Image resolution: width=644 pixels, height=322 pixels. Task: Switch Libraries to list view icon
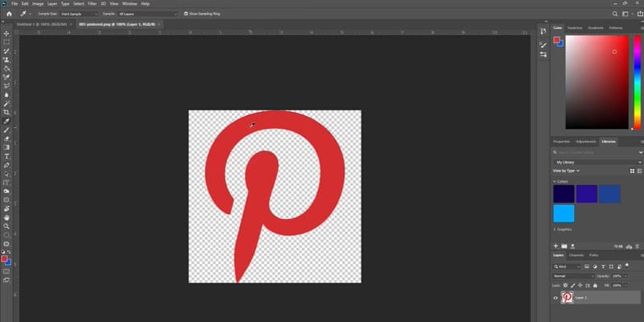point(639,171)
